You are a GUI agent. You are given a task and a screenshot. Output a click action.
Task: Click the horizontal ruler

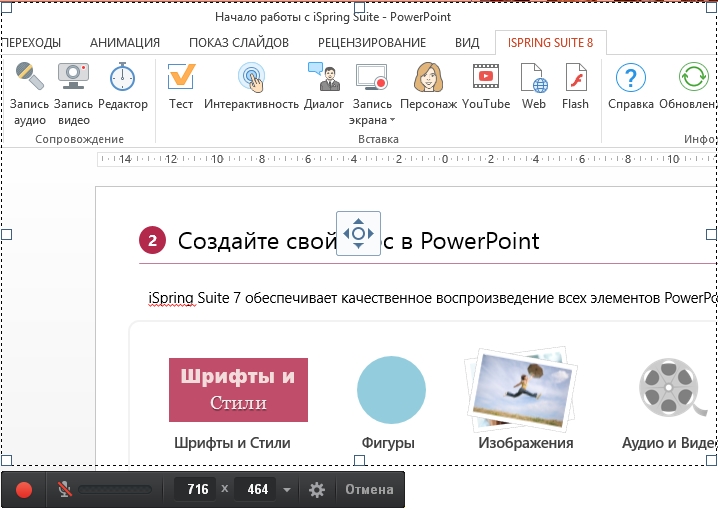(x=406, y=159)
